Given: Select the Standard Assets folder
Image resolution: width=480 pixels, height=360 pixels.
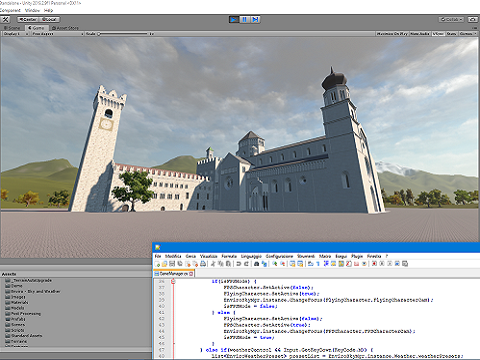Looking at the screenshot, I should [24, 336].
